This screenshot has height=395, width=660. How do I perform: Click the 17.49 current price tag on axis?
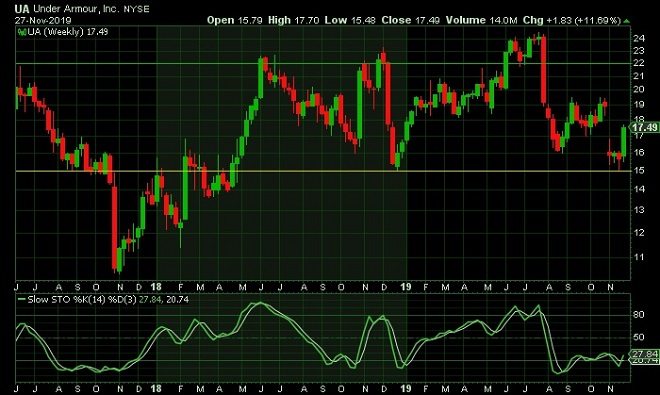click(644, 127)
